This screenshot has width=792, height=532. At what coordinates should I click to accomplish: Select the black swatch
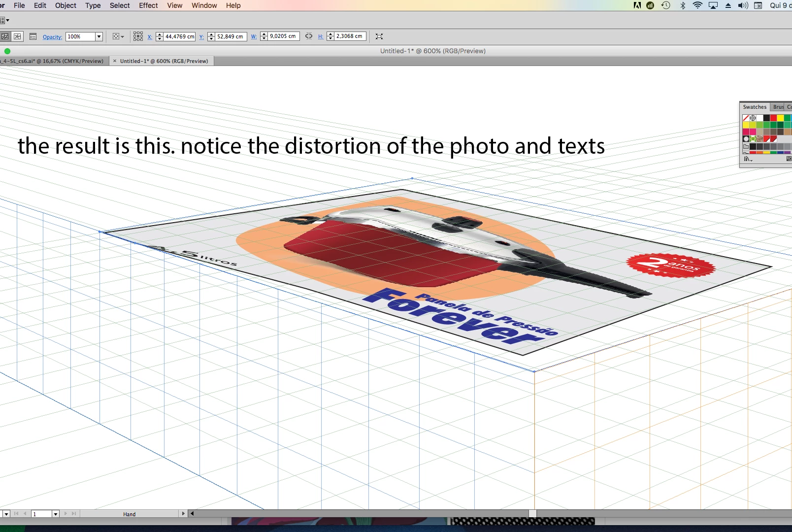pyautogui.click(x=766, y=118)
